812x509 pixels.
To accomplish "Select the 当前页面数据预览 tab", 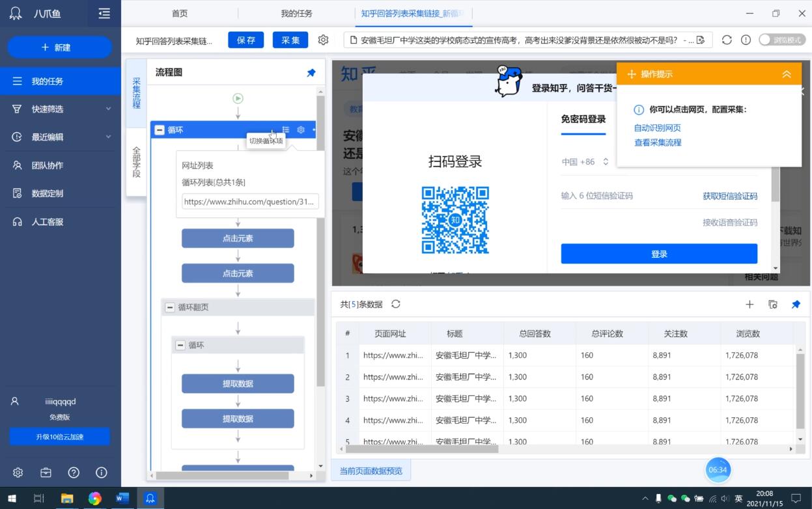I will 371,471.
